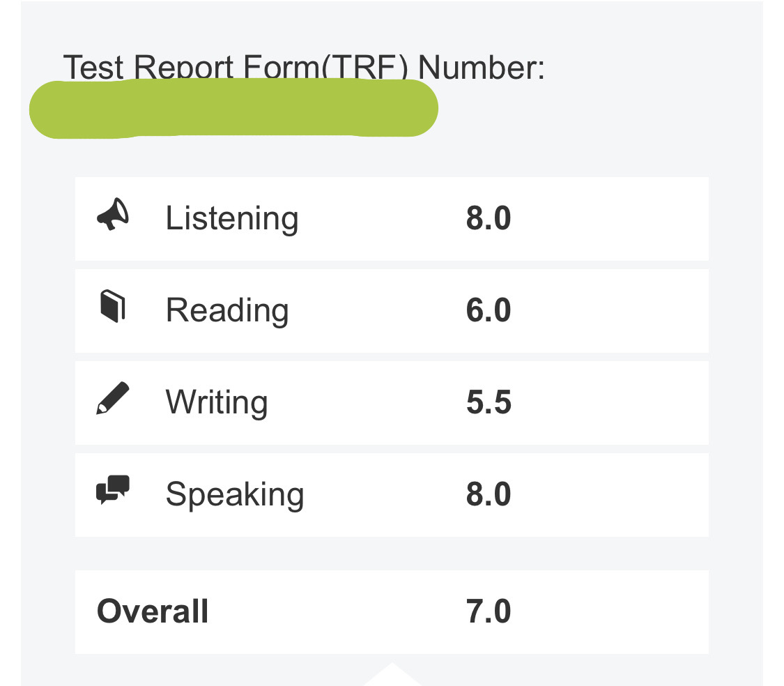This screenshot has width=784, height=686.
Task: Click the Test Report Form Number heading
Action: point(304,66)
